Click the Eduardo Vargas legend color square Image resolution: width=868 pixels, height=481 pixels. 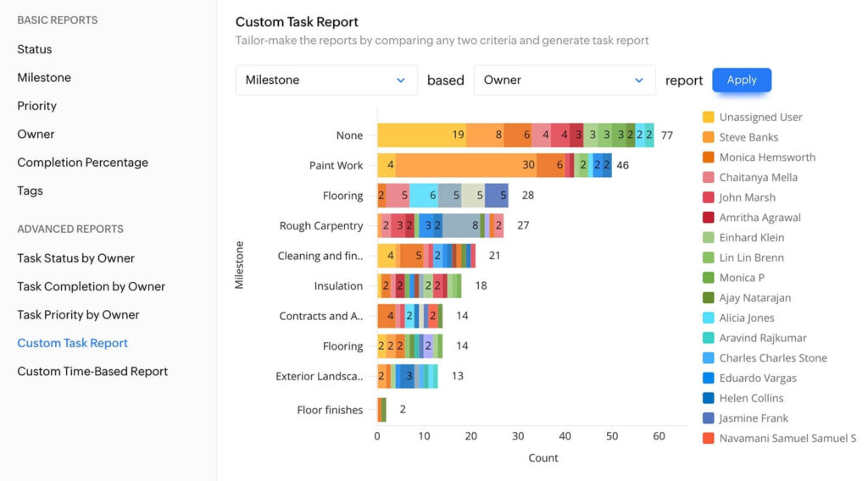(709, 378)
